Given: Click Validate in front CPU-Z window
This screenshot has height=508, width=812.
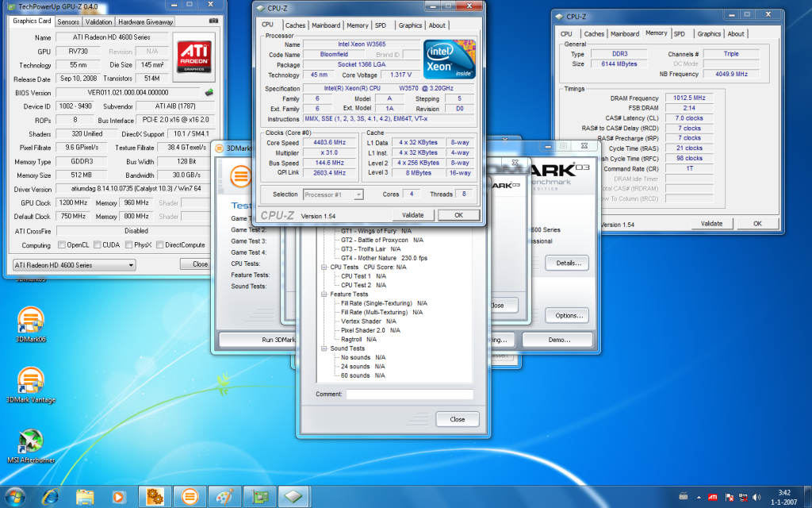Looking at the screenshot, I should pyautogui.click(x=412, y=215).
